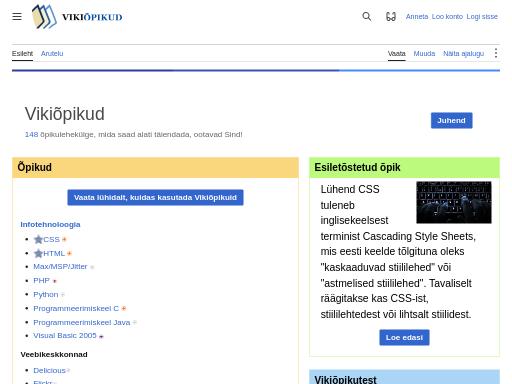Open the CSS textbook link
This screenshot has height=384, width=512.
tap(51, 239)
